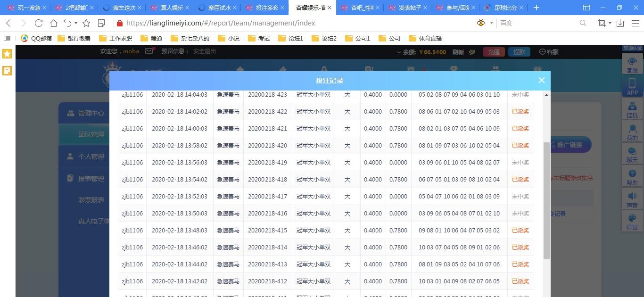Go to browser home page icon

point(54,23)
